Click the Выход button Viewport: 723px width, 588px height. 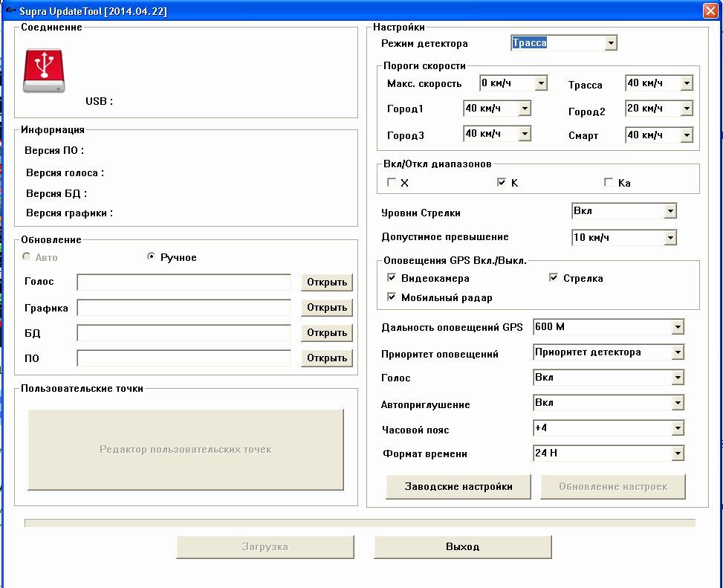(x=462, y=547)
